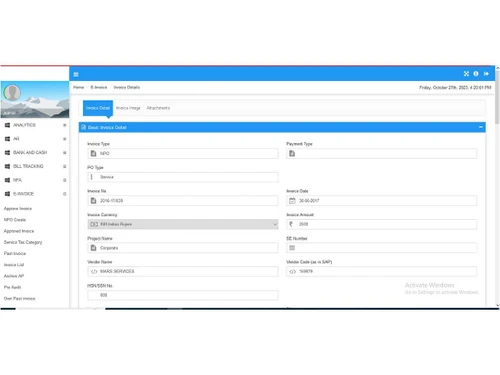The height and width of the screenshot is (375, 500).
Task: Go to E-Invoice in breadcrumb
Action: coord(99,87)
